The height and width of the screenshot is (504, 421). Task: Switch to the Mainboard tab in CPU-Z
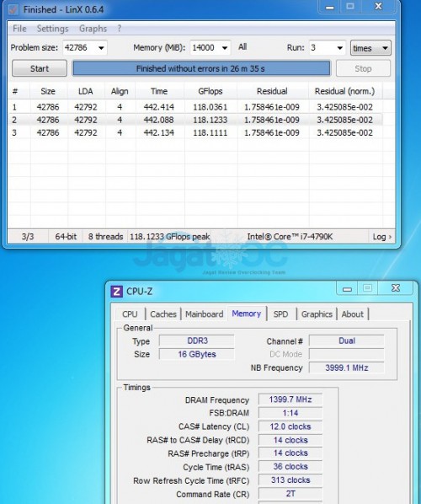pos(205,314)
